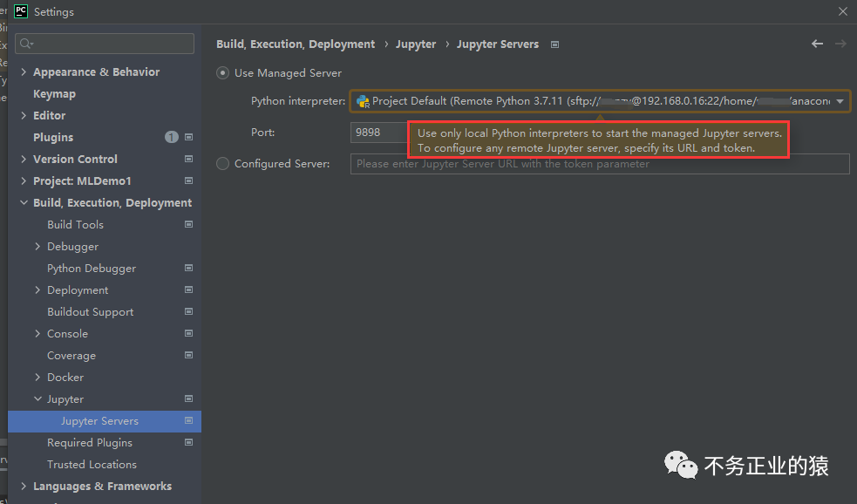857x504 pixels.
Task: Expand the Debugger node
Action: (x=37, y=247)
